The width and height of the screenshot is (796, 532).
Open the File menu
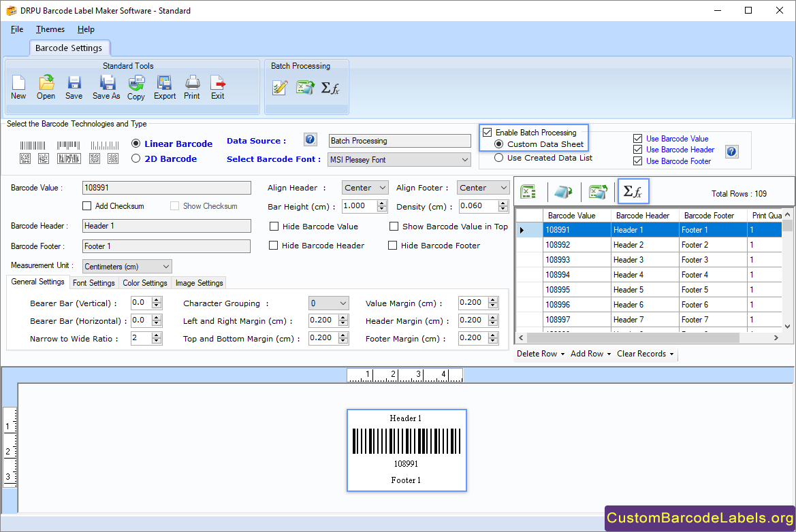click(x=17, y=29)
